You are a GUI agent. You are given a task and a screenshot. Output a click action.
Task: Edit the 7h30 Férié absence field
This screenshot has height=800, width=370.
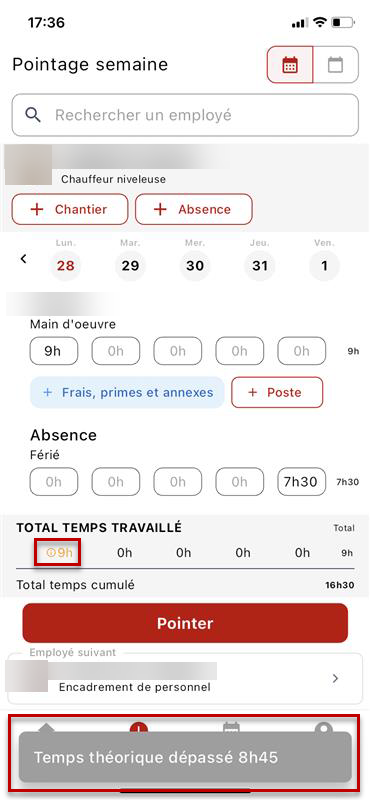pos(302,482)
